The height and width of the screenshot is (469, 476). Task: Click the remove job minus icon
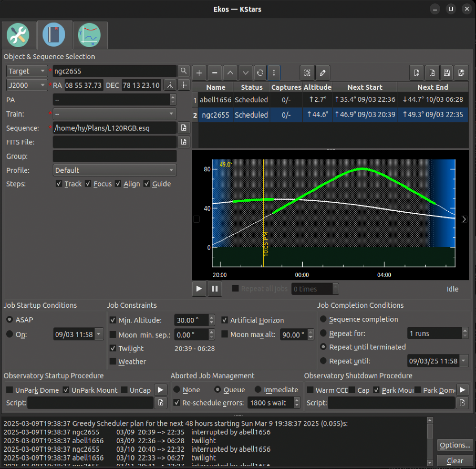(215, 73)
